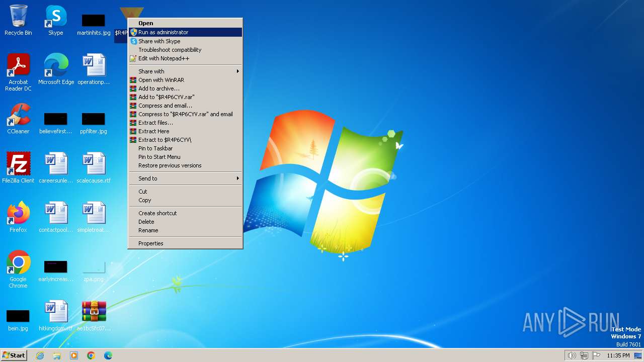Select the zpa.png file icon
The height and width of the screenshot is (362, 644).
tap(94, 270)
